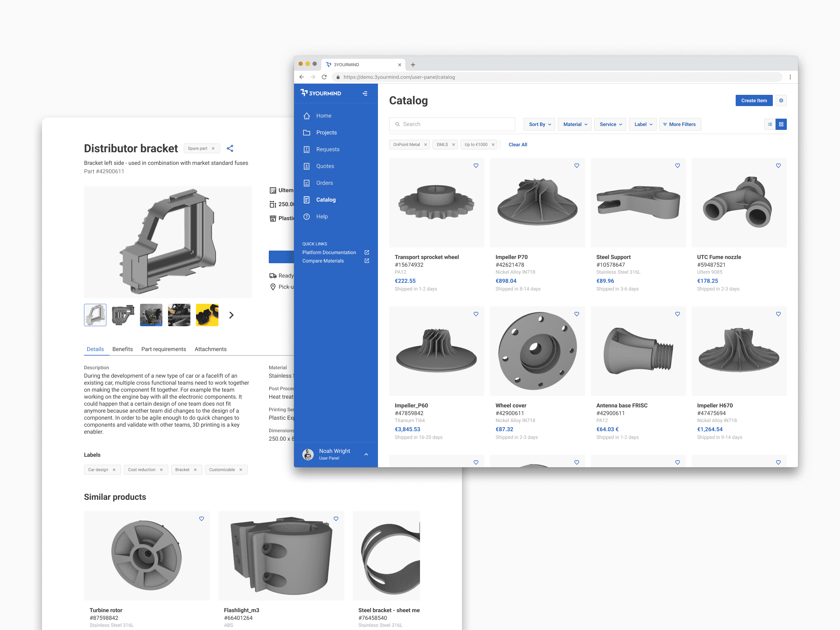Expand the Material filter dropdown
840x630 pixels.
coord(575,124)
